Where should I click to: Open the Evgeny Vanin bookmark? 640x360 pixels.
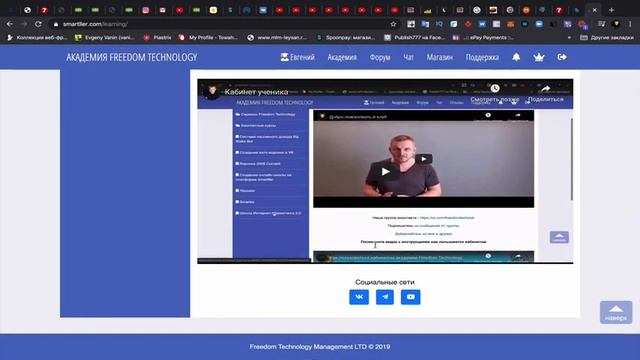104,38
